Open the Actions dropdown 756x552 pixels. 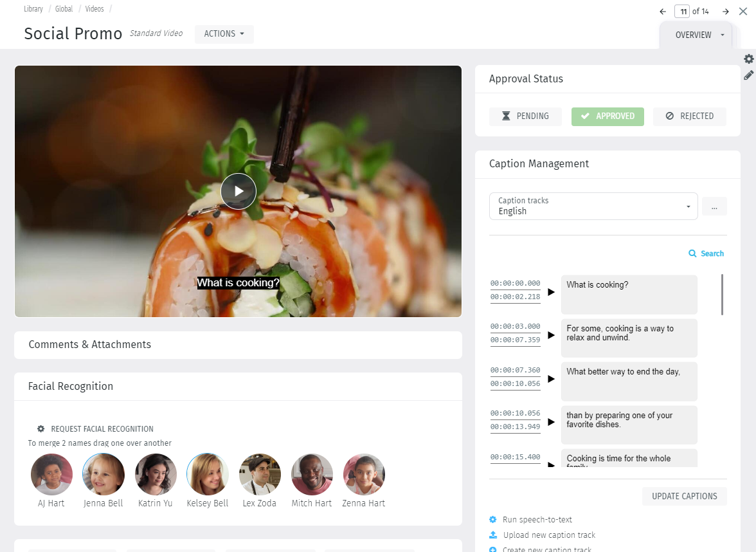(x=224, y=33)
